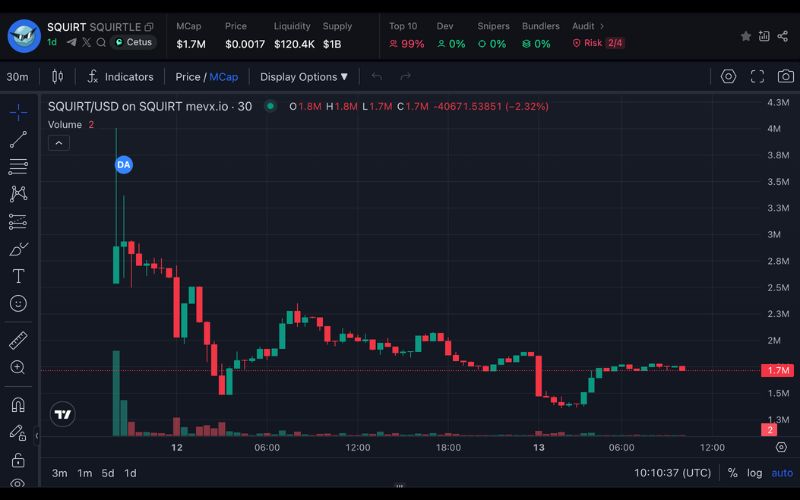
Task: Select the Text annotation tool
Action: [x=18, y=276]
